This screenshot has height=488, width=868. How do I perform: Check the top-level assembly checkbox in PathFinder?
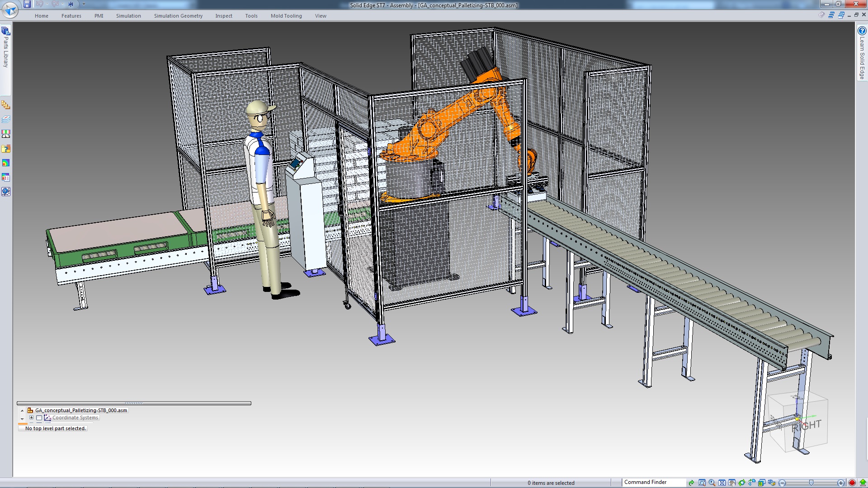(30, 410)
